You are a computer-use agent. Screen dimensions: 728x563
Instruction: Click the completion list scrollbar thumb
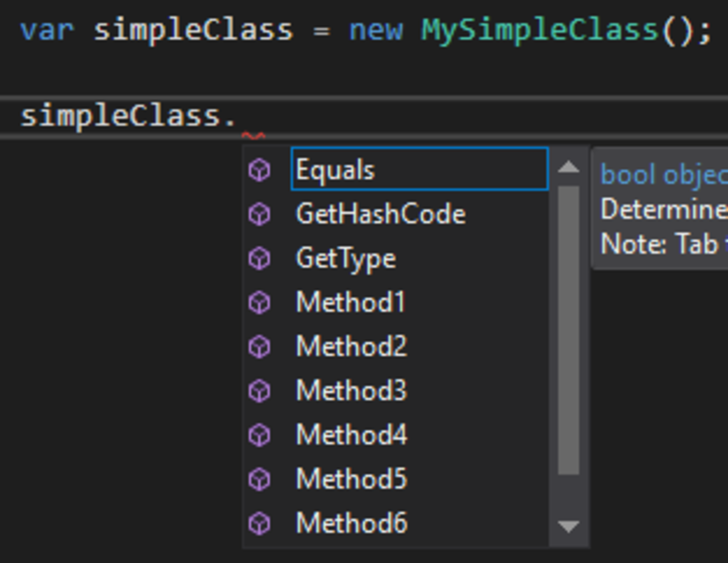coord(568,331)
